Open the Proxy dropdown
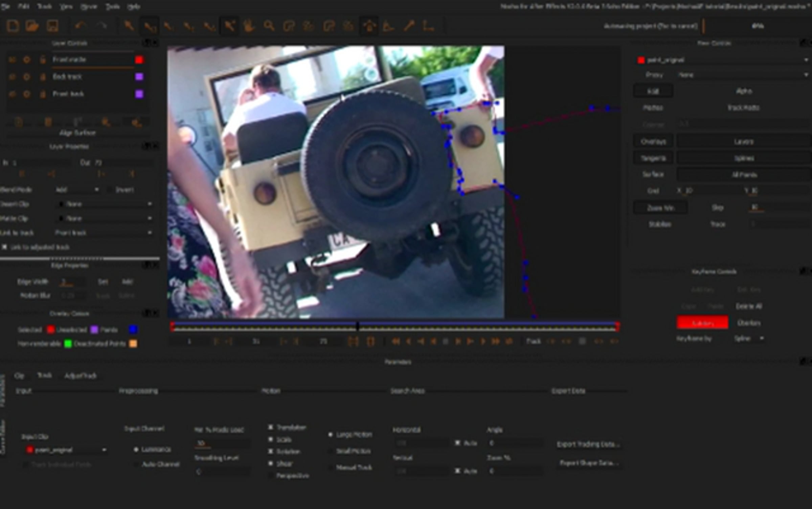The height and width of the screenshot is (509, 812). 744,75
